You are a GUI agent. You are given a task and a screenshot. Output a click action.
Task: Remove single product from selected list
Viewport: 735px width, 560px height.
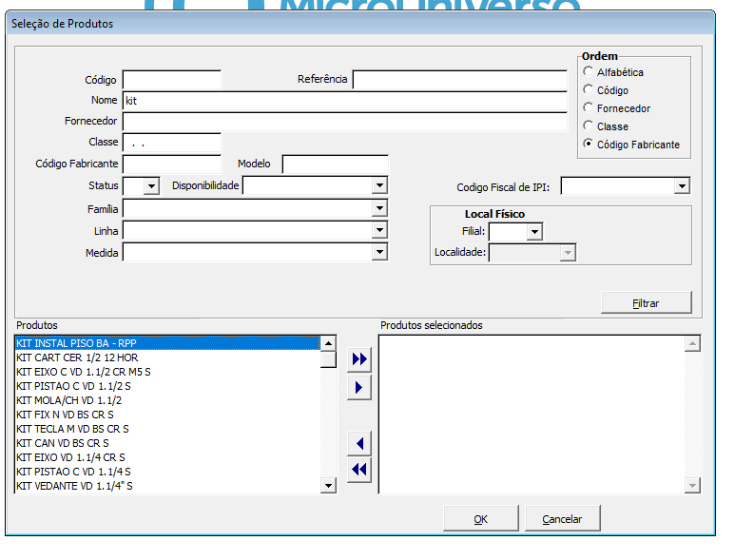(x=359, y=443)
